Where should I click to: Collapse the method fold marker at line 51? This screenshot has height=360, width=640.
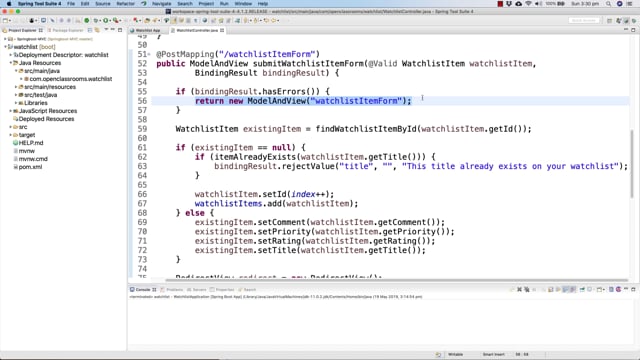coord(149,54)
